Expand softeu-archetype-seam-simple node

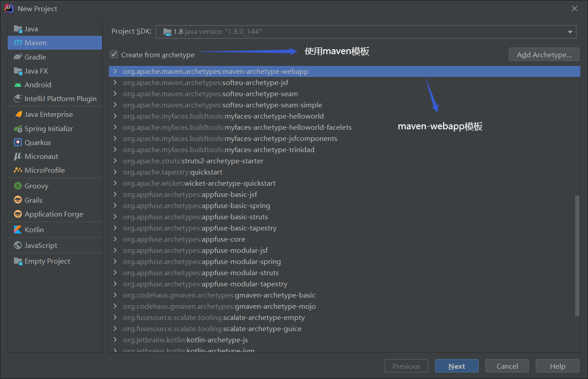(x=115, y=105)
